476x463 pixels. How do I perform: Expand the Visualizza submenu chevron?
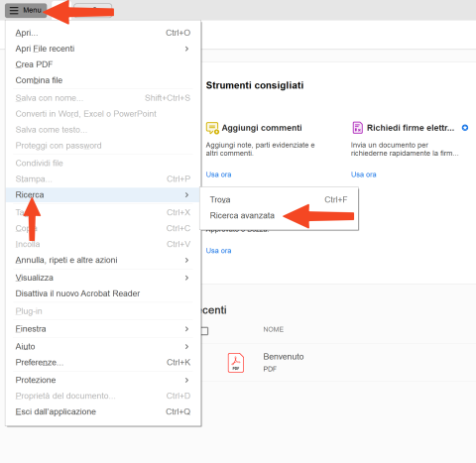click(x=186, y=278)
